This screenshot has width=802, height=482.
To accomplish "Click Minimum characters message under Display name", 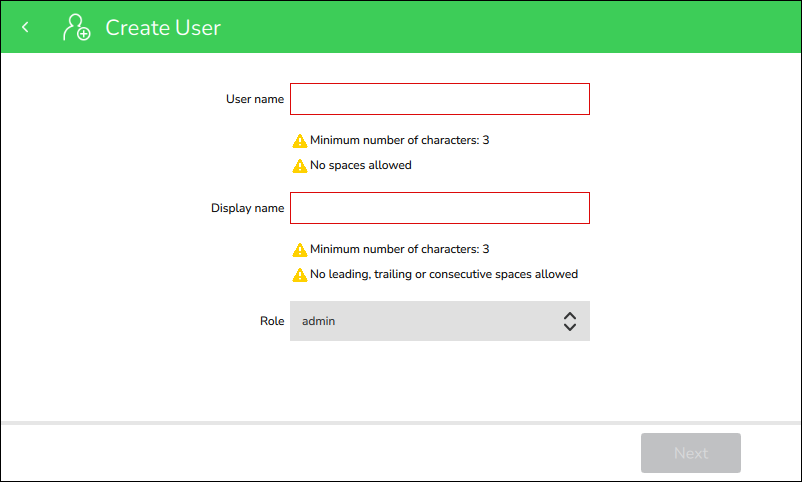I will pyautogui.click(x=399, y=249).
